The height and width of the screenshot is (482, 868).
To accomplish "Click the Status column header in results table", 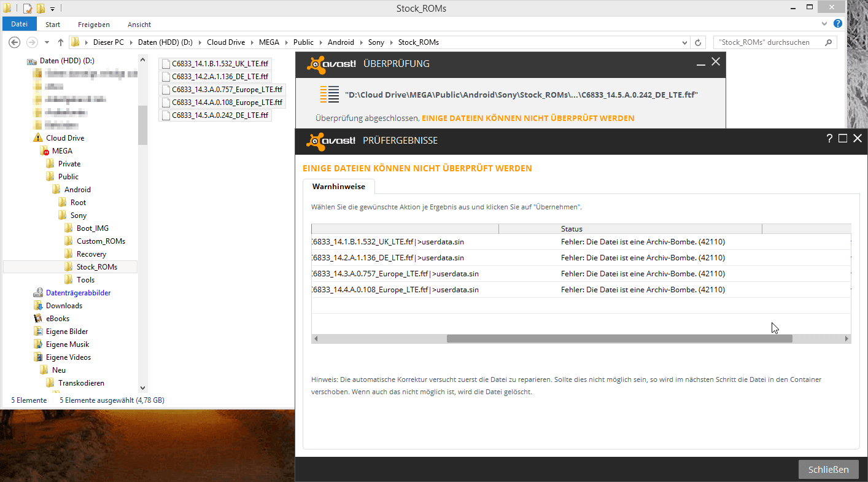I will (x=630, y=229).
